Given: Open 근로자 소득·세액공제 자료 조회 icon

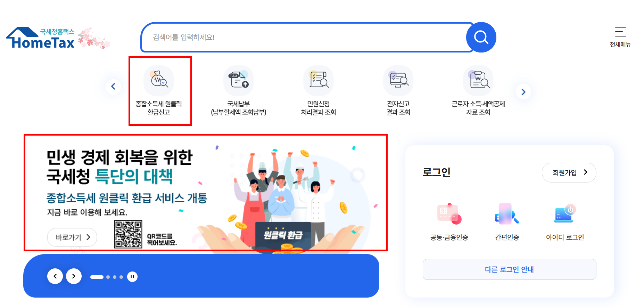Looking at the screenshot, I should 478,91.
